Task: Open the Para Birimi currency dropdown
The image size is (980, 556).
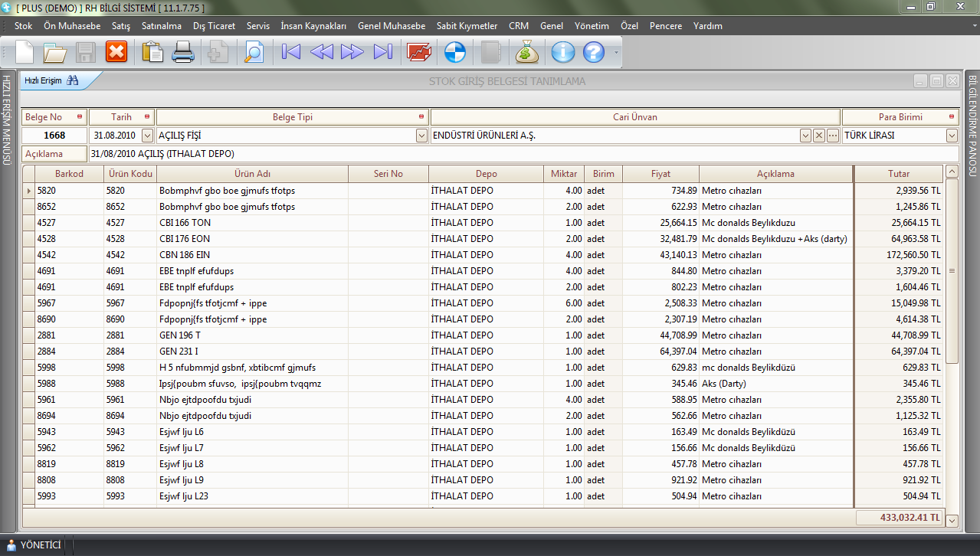Action: coord(952,136)
